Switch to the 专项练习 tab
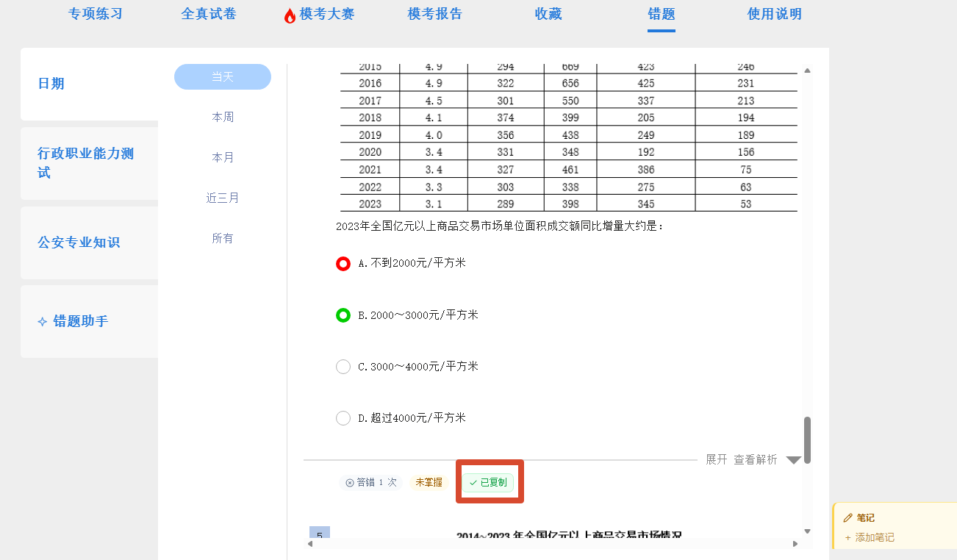957x560 pixels. coord(96,14)
